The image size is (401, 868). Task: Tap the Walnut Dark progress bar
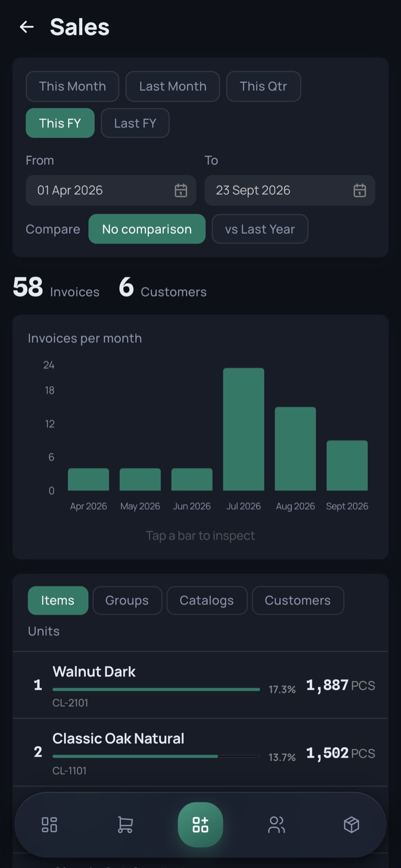pyautogui.click(x=156, y=689)
